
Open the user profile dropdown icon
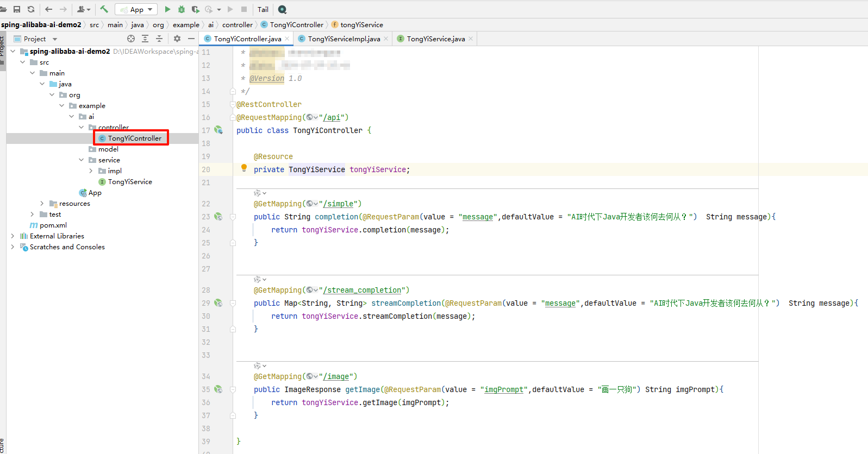point(84,9)
